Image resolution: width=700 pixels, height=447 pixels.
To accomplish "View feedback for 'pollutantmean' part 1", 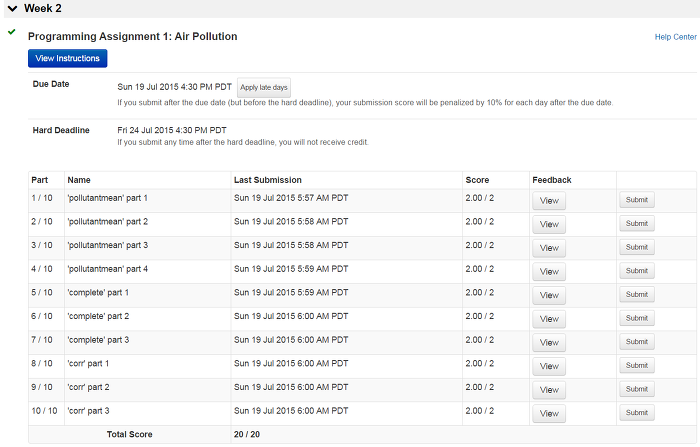I will coord(549,201).
